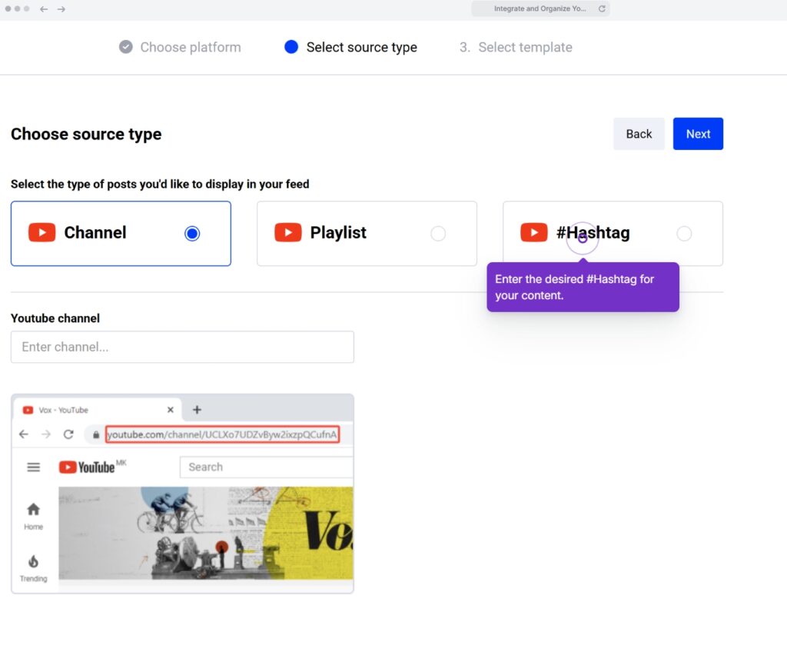This screenshot has width=787, height=672.
Task: Click the YouTube logo in preview
Action: pos(87,467)
